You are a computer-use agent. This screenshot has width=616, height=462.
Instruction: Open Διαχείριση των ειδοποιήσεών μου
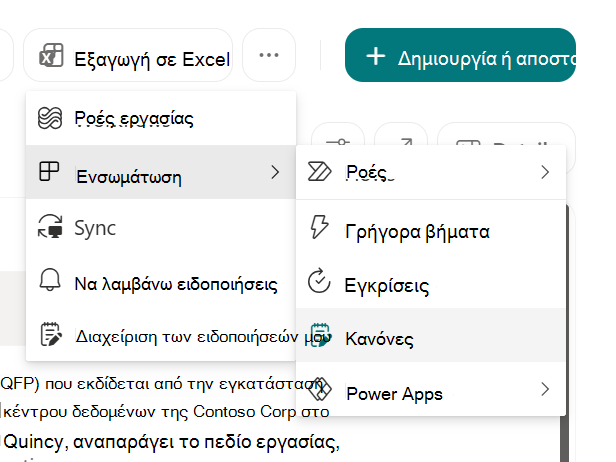point(161,336)
